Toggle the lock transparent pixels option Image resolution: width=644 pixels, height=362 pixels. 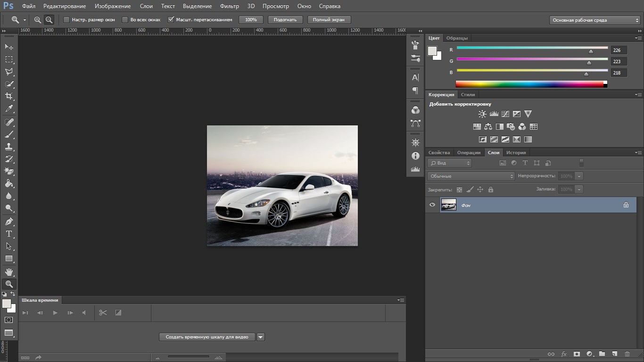pos(460,189)
